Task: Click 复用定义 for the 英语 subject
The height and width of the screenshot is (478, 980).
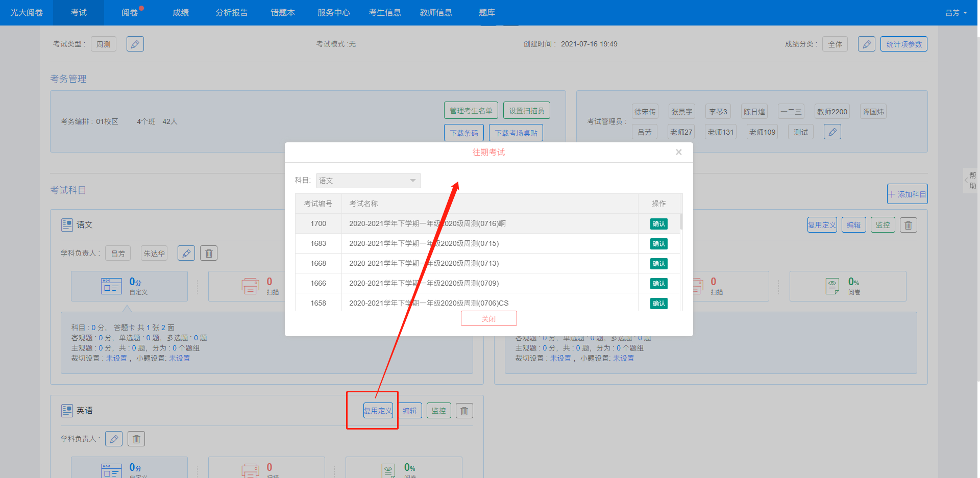Action: [x=378, y=411]
